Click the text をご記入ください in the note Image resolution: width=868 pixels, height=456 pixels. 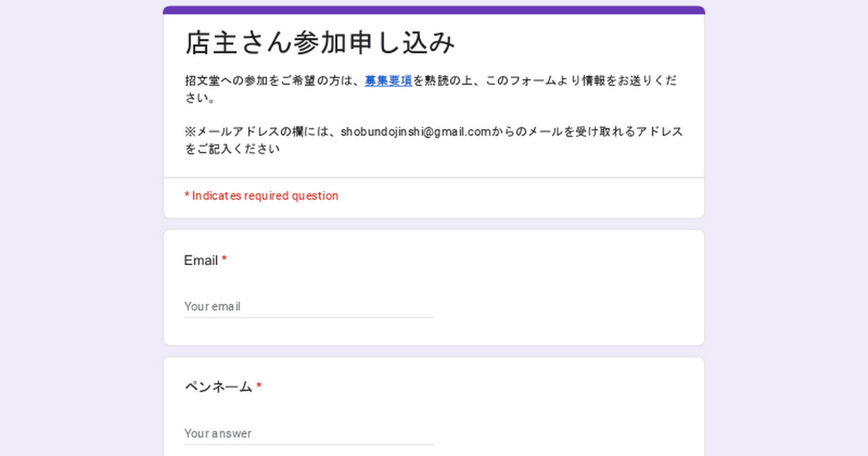(x=232, y=150)
